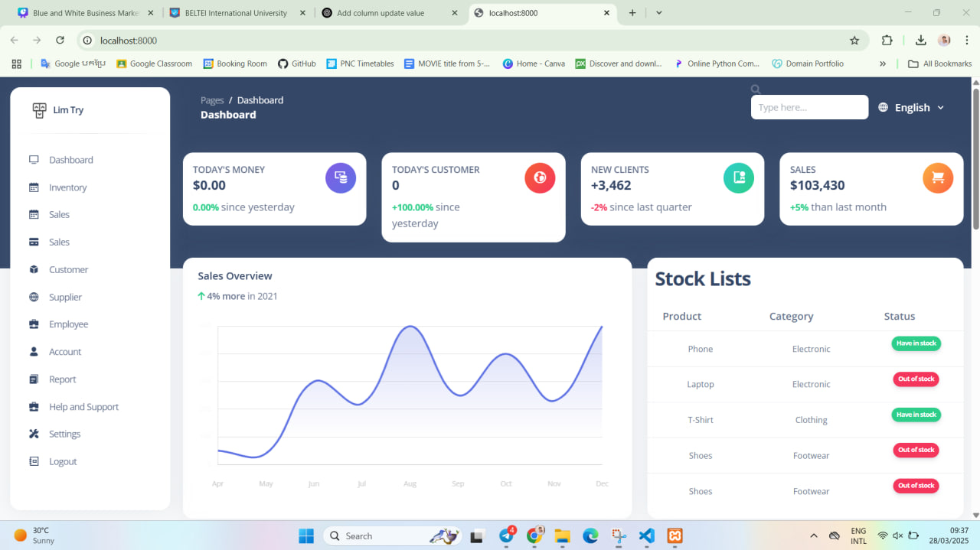The image size is (980, 550).
Task: Expand the English language dropdown
Action: pos(912,108)
